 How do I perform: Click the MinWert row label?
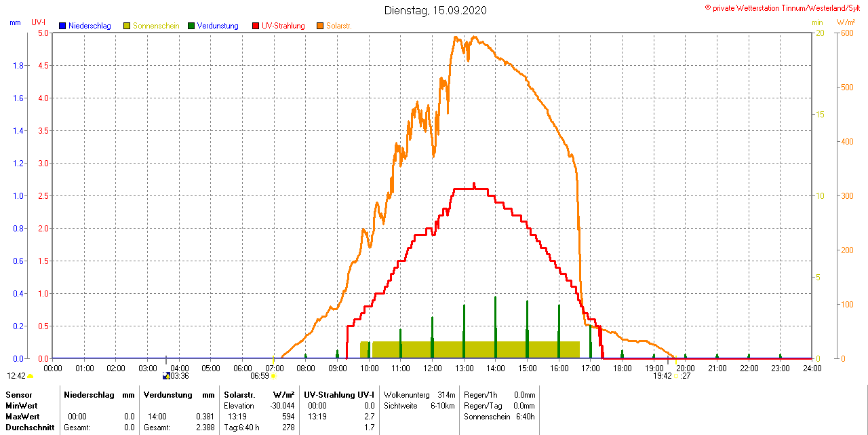point(23,405)
